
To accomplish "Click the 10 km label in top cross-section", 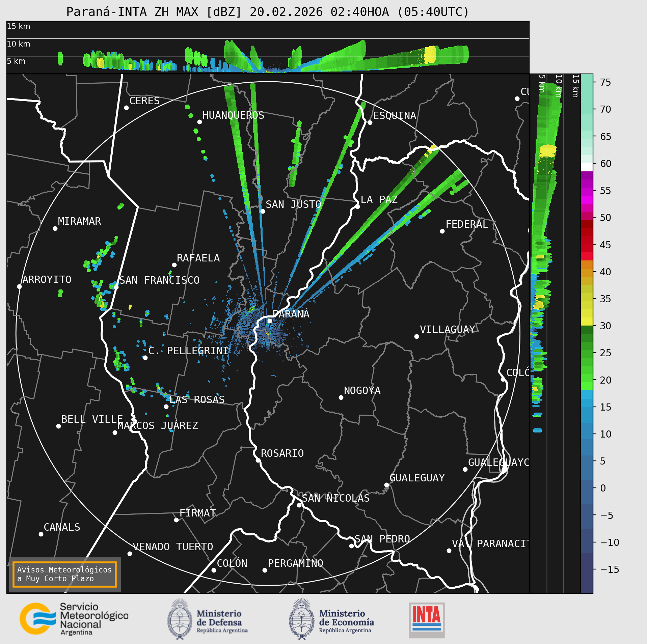I will (x=19, y=44).
